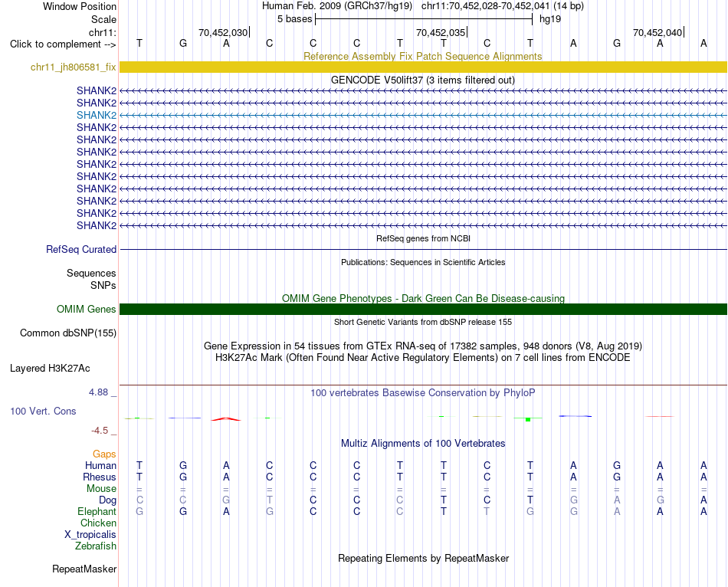Click the Mouse species label
The width and height of the screenshot is (728, 587).
pos(101,489)
